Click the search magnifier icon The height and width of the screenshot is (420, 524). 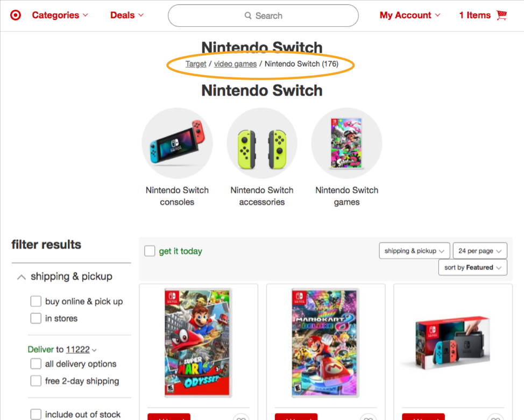pos(248,16)
